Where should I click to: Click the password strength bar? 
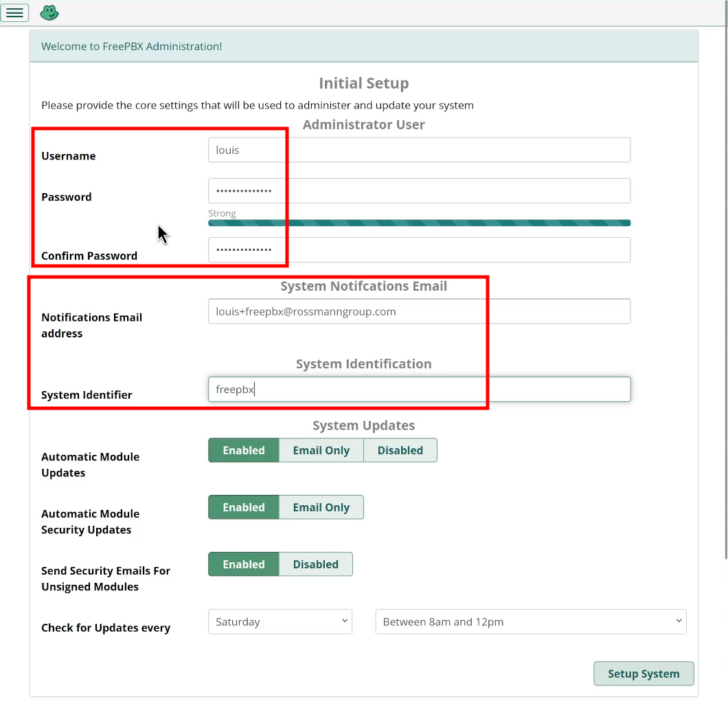(419, 223)
